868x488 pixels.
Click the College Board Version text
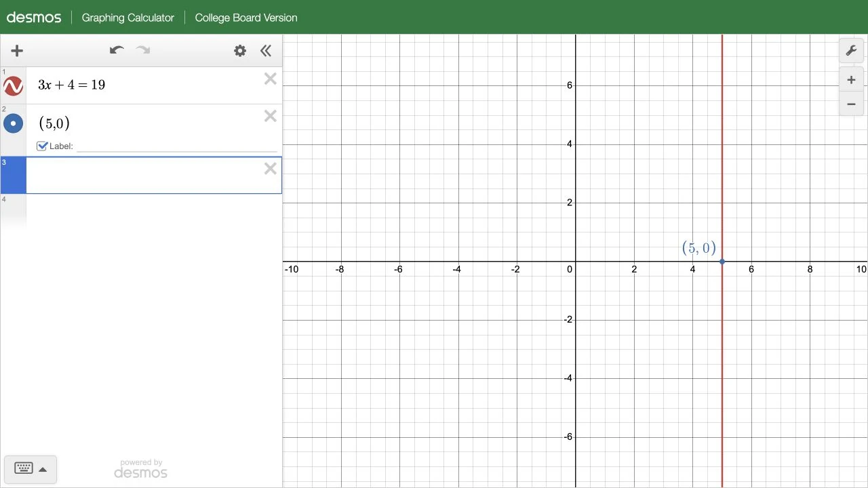point(246,18)
